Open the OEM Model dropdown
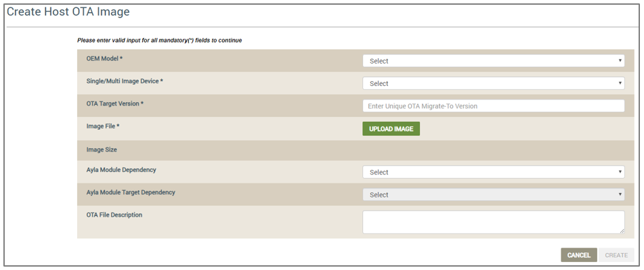 [x=493, y=61]
